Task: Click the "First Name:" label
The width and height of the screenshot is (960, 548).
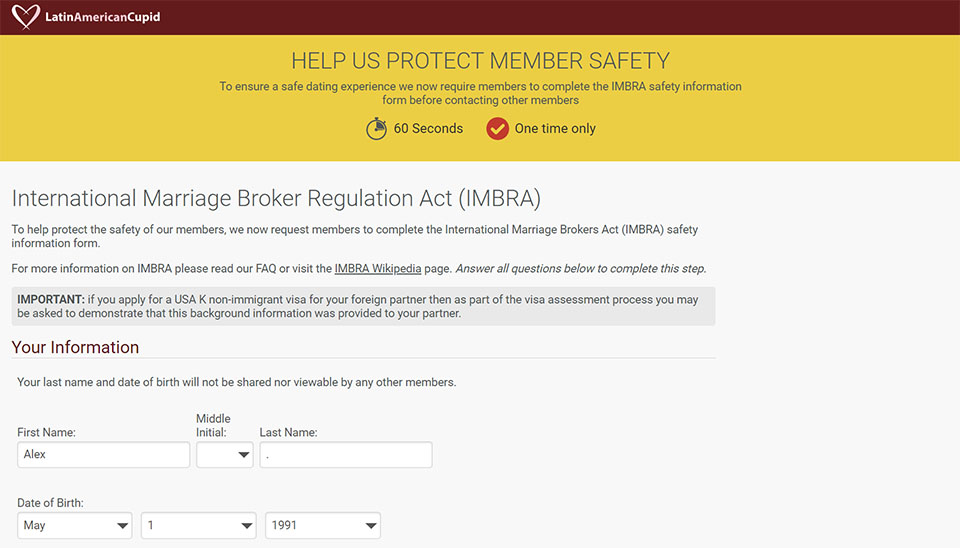Action: coord(47,432)
